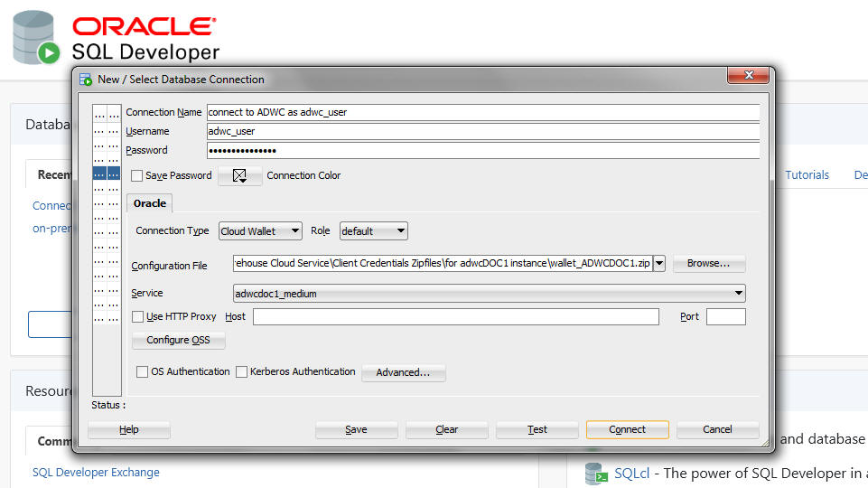Click the HTTP proxy Host field
The width and height of the screenshot is (868, 488).
click(x=455, y=316)
